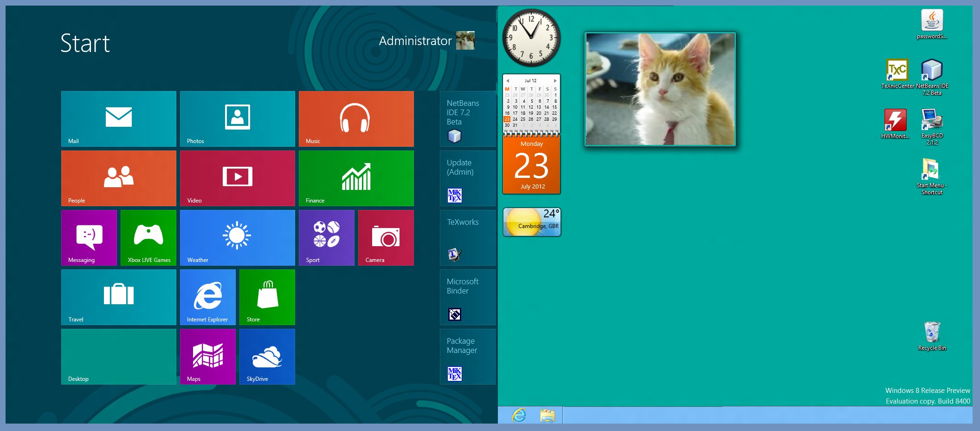
Task: Open the Mail tile
Action: click(x=119, y=119)
